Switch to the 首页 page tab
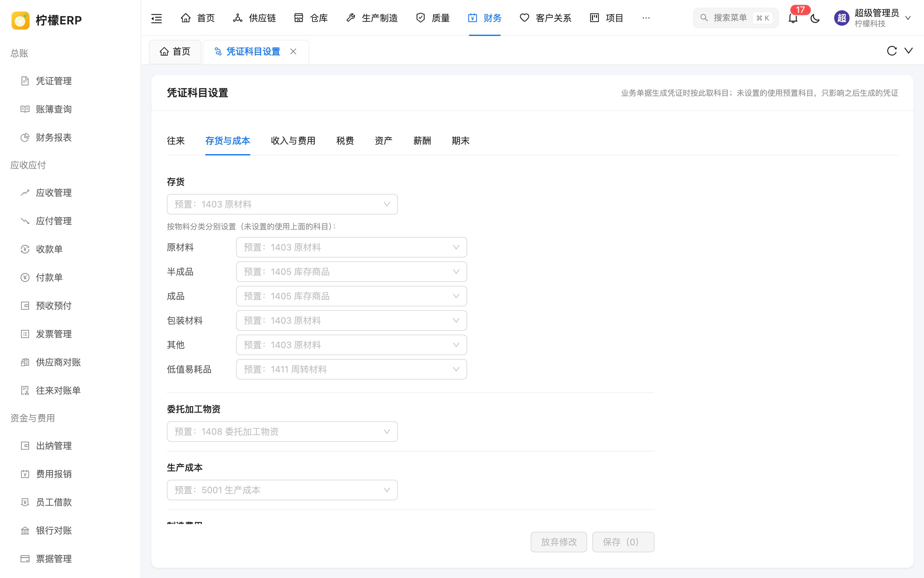The image size is (924, 578). [x=175, y=52]
